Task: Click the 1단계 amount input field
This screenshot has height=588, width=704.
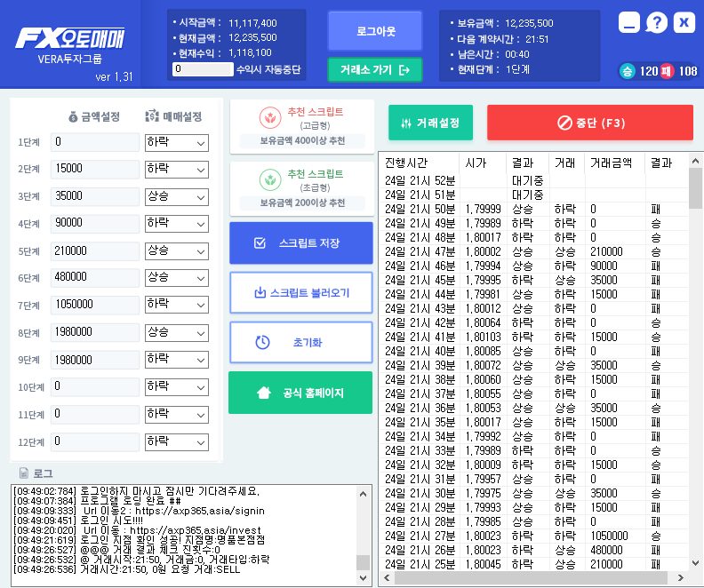Action: click(x=95, y=142)
